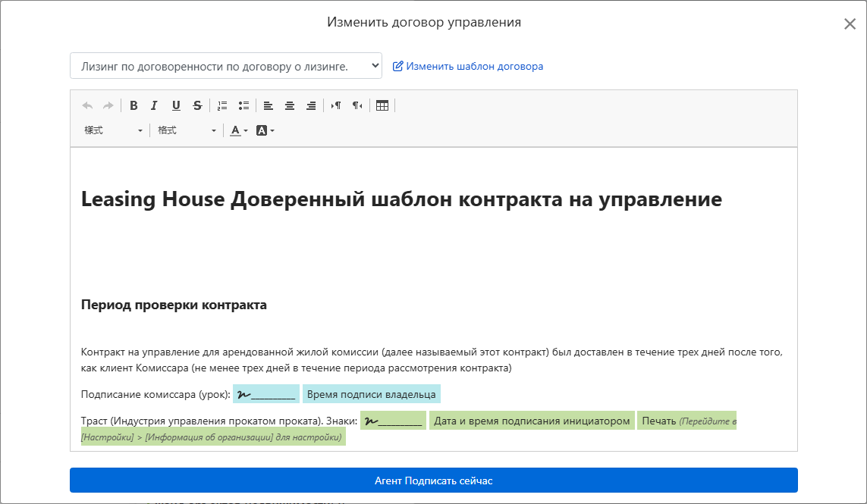Click the Период проверки контракта heading

pos(174,305)
